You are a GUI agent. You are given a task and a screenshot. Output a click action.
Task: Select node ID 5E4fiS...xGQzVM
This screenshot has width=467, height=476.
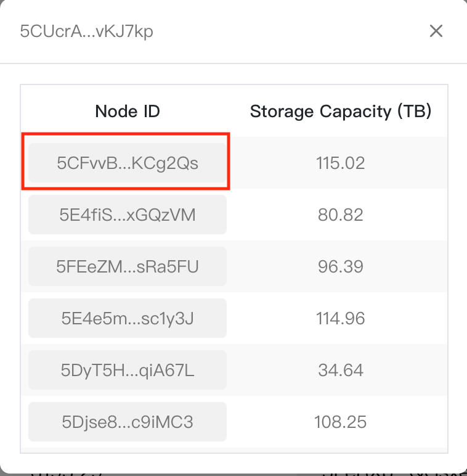(128, 215)
